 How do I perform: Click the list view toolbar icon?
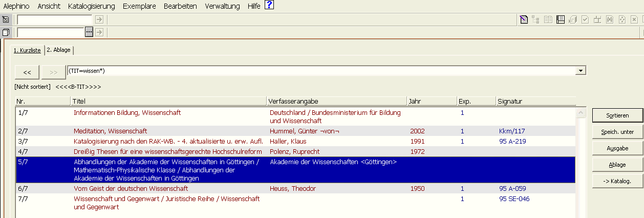(561, 19)
